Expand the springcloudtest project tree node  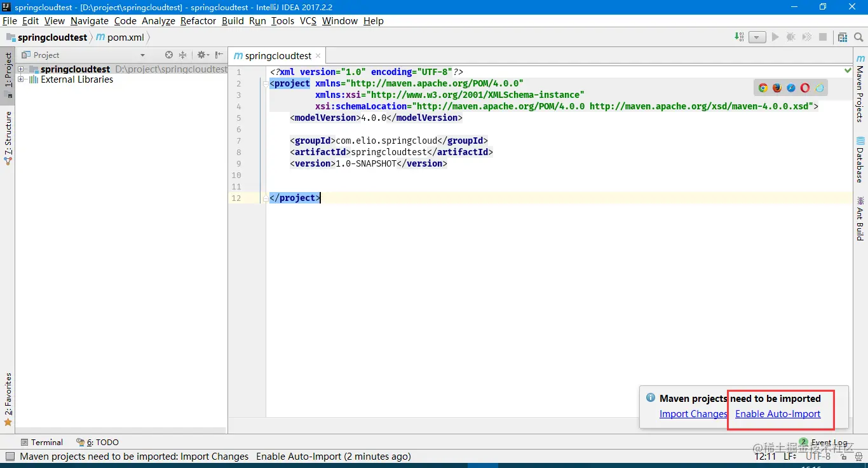pos(21,69)
